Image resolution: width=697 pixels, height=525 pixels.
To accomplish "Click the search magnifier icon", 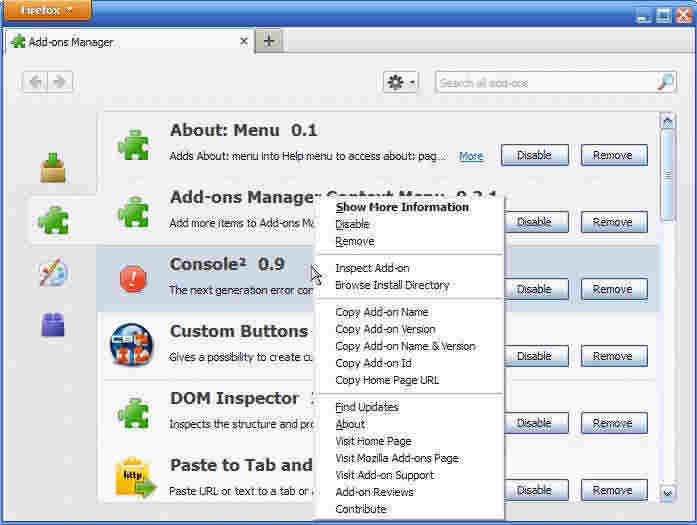I will coord(665,82).
